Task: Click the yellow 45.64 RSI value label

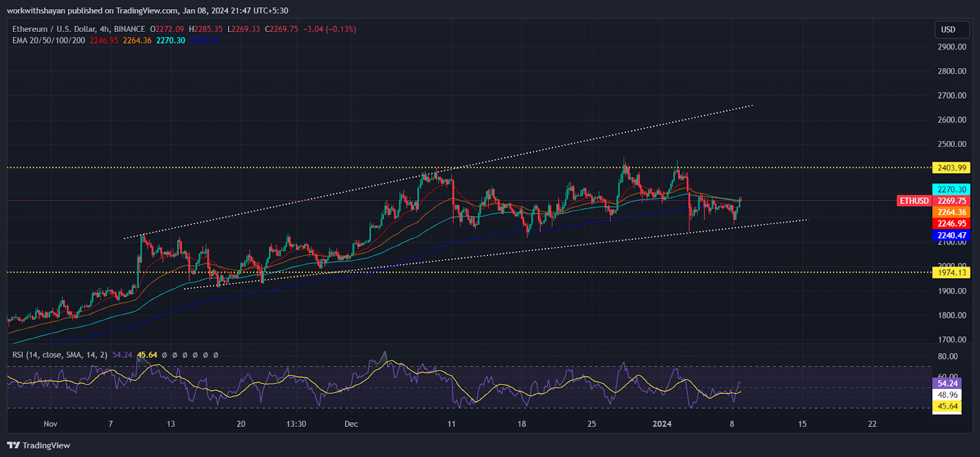Action: [x=947, y=406]
